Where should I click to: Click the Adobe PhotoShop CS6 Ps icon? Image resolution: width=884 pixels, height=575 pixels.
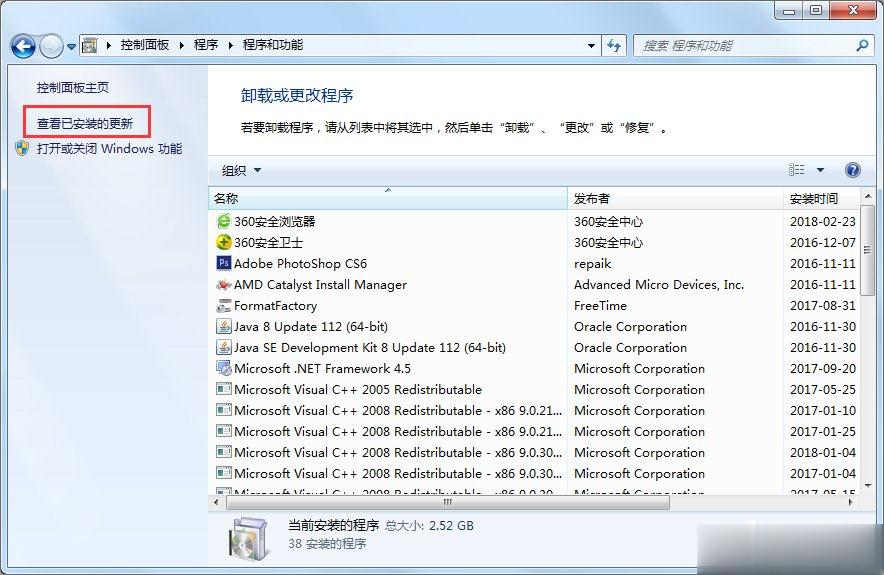coord(224,263)
